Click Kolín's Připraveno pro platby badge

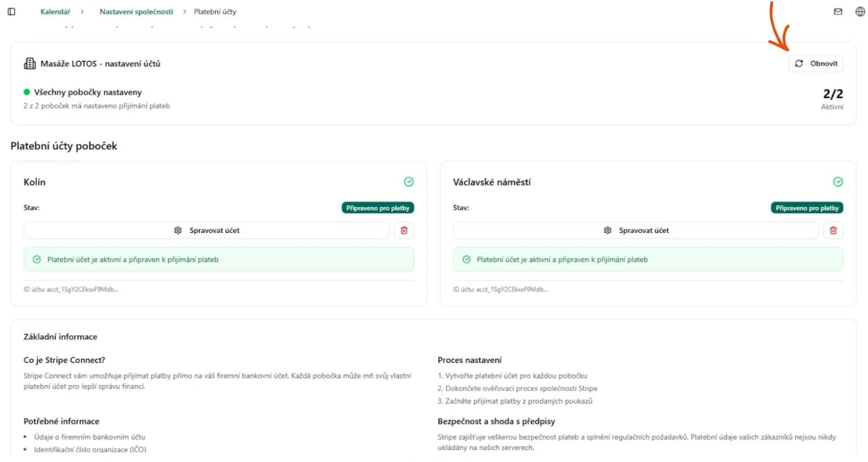(377, 208)
